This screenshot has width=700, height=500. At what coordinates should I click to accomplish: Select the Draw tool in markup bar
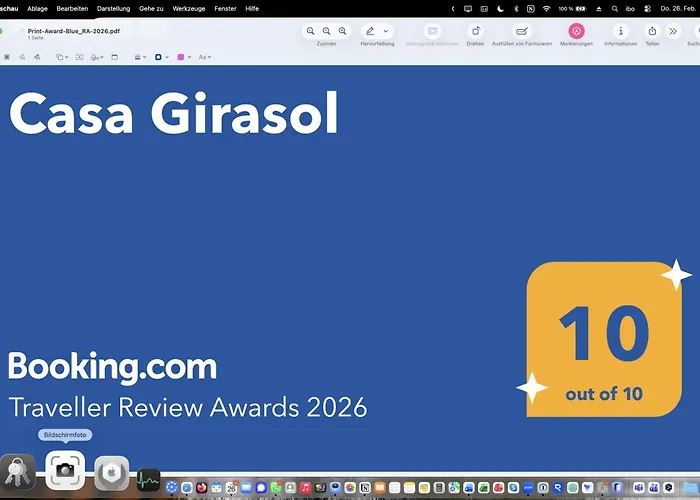(37, 57)
